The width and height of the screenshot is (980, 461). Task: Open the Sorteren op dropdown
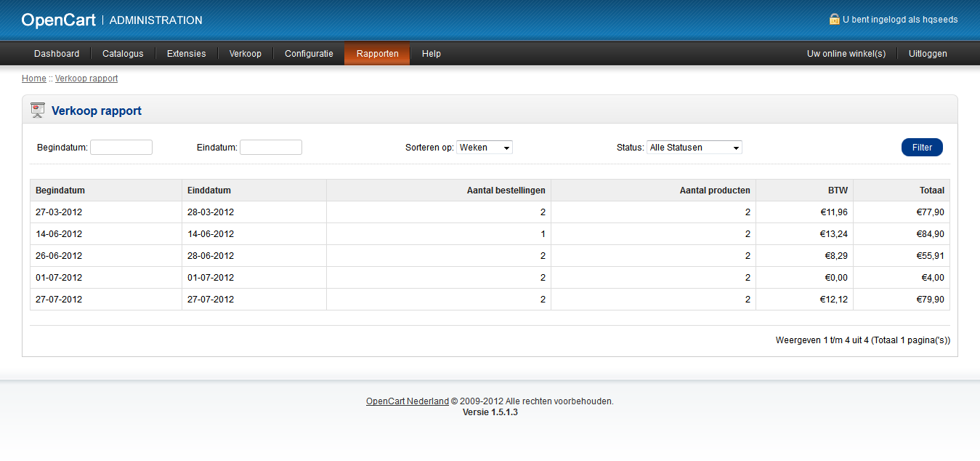click(484, 148)
